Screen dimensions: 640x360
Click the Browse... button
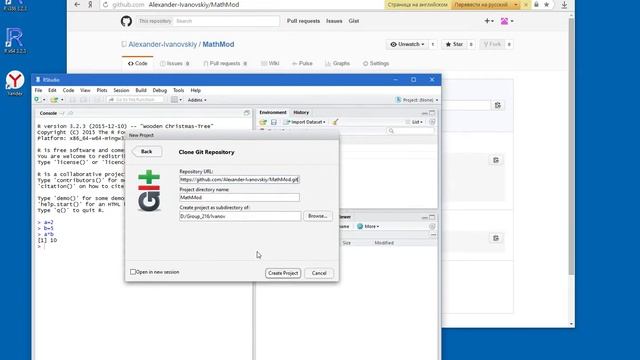tap(318, 216)
